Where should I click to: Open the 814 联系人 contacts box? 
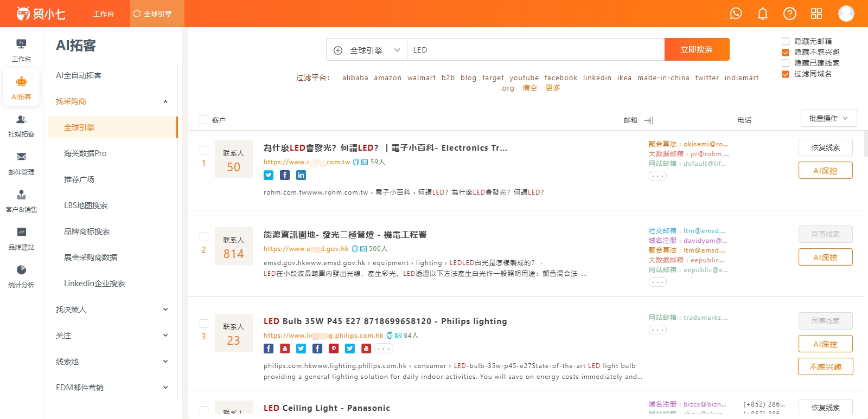click(x=234, y=246)
